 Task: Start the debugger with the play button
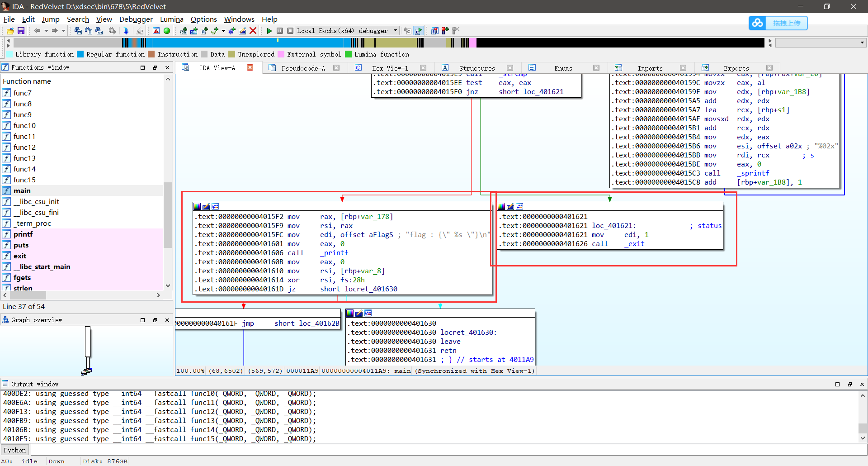269,31
